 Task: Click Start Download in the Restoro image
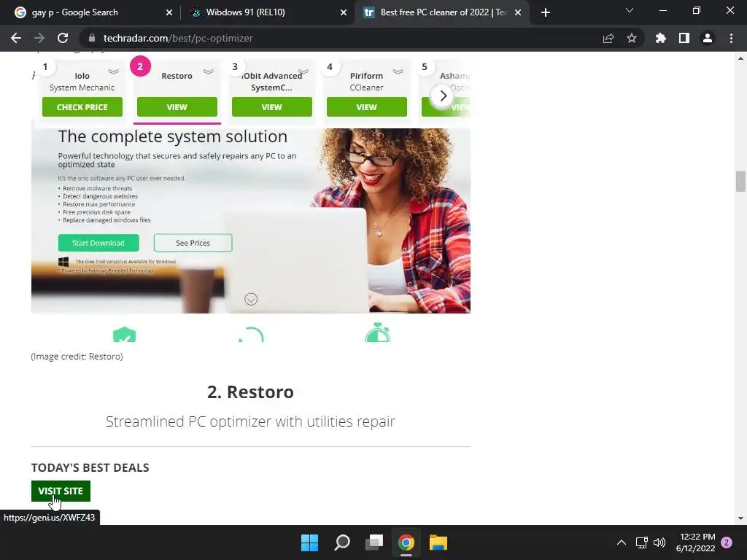(98, 243)
